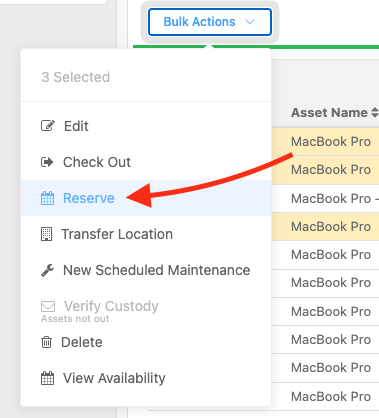Choose Check Out menu entry

coord(146,162)
